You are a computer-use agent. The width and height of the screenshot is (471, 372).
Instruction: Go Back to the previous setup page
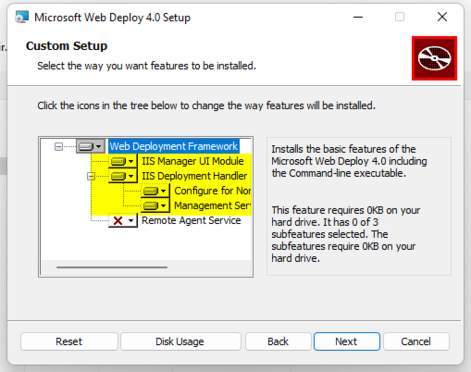(x=278, y=341)
